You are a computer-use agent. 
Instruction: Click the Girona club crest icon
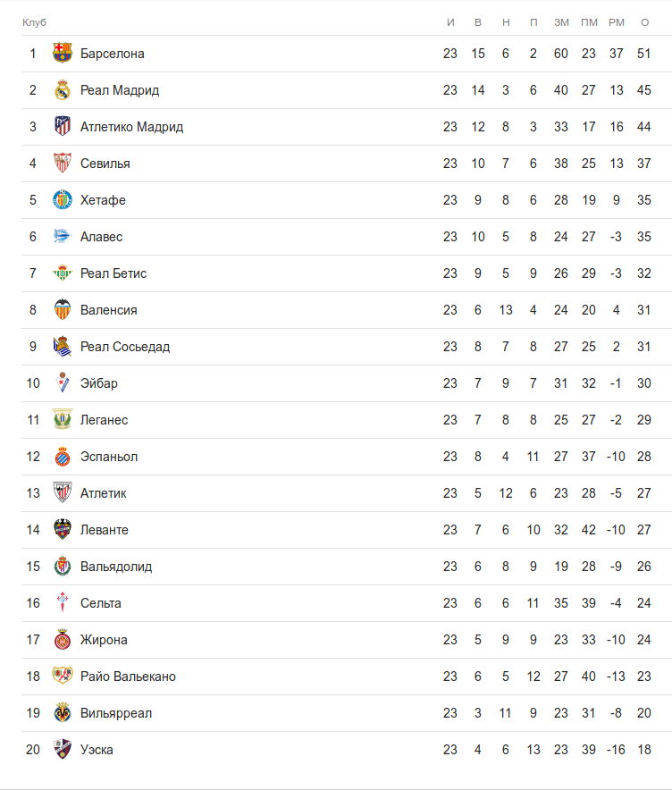click(62, 640)
